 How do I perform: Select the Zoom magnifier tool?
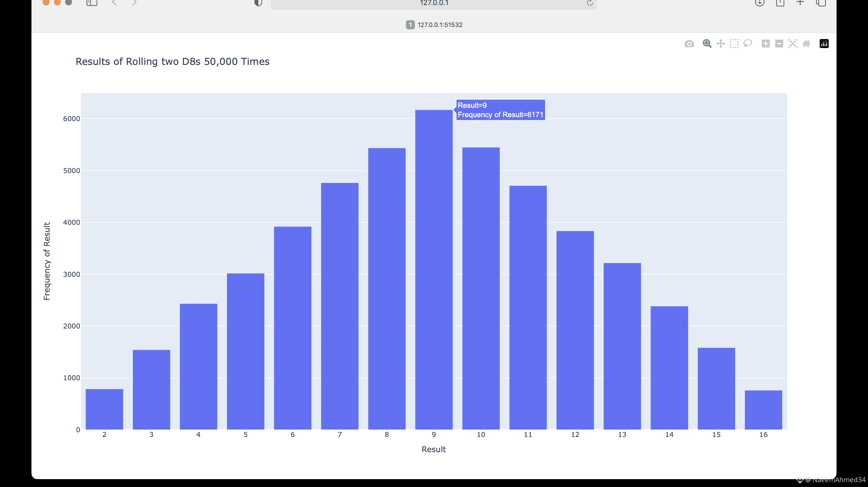pyautogui.click(x=707, y=44)
